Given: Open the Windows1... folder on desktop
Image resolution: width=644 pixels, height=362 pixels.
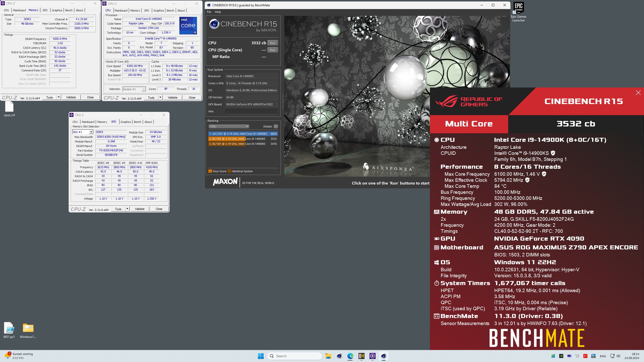Looking at the screenshot, I should click(x=28, y=330).
